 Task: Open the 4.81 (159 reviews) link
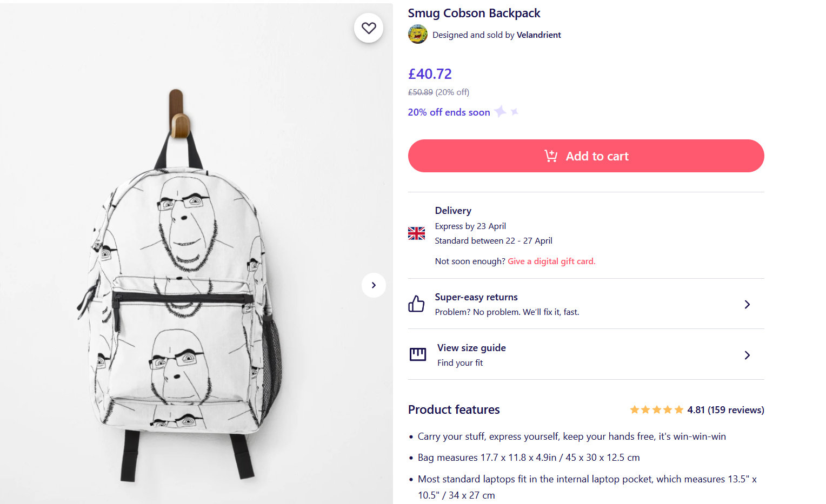pos(725,410)
